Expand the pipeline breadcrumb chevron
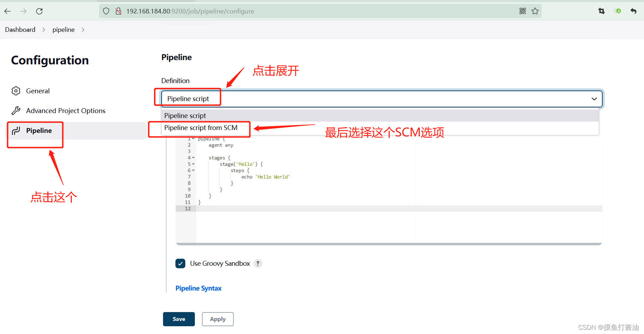The width and height of the screenshot is (644, 334). [x=83, y=30]
